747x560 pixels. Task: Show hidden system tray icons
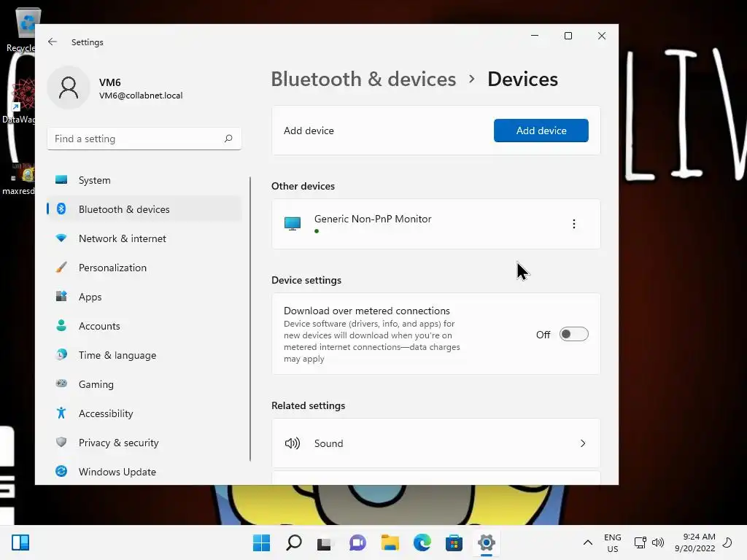pyautogui.click(x=588, y=542)
